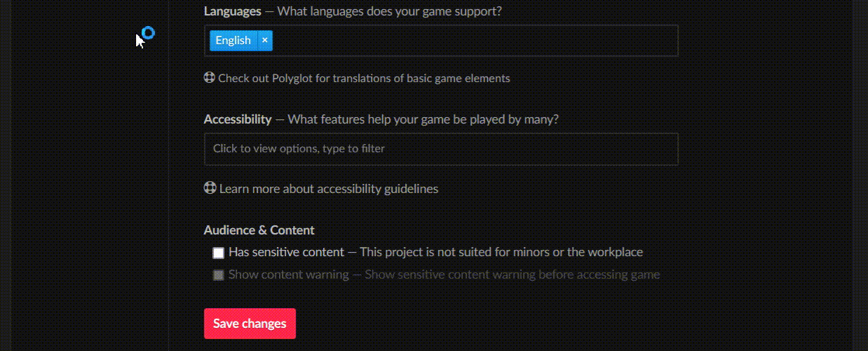Select the English language tag

[x=233, y=41]
